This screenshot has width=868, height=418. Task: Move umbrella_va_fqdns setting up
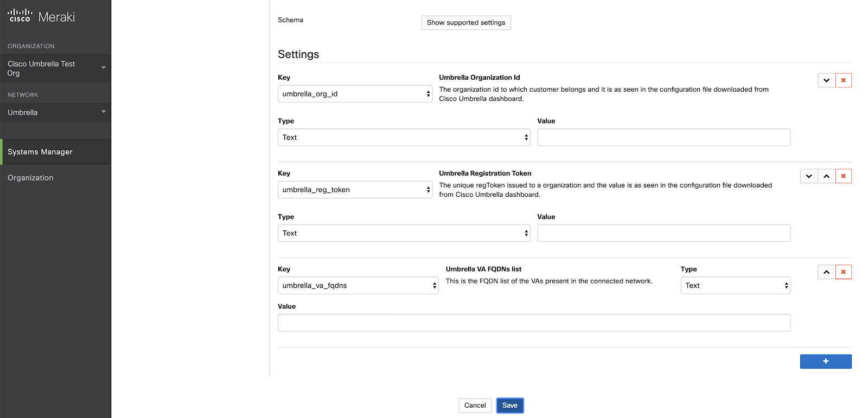pos(826,272)
